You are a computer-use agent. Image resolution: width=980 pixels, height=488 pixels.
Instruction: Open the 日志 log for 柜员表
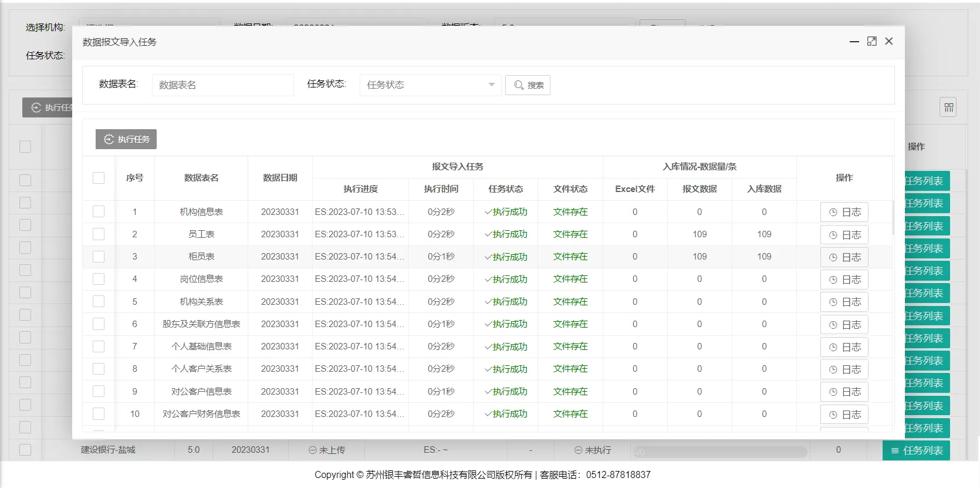point(844,257)
